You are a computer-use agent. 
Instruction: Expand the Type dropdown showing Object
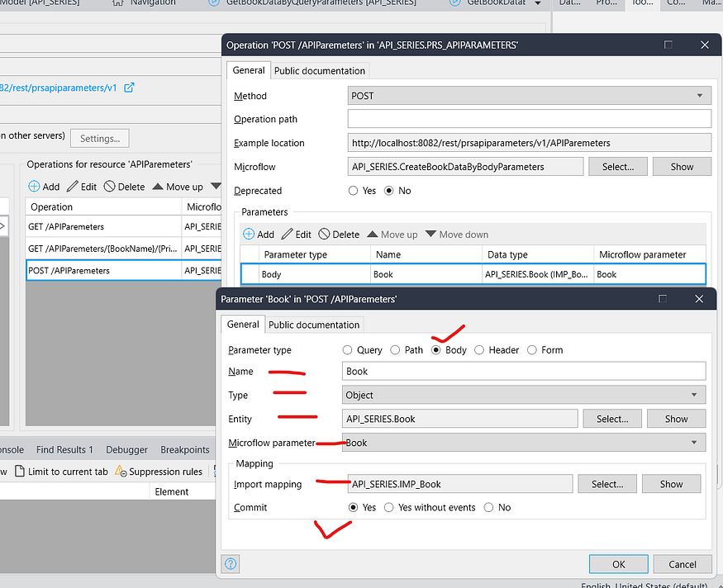pyautogui.click(x=524, y=395)
